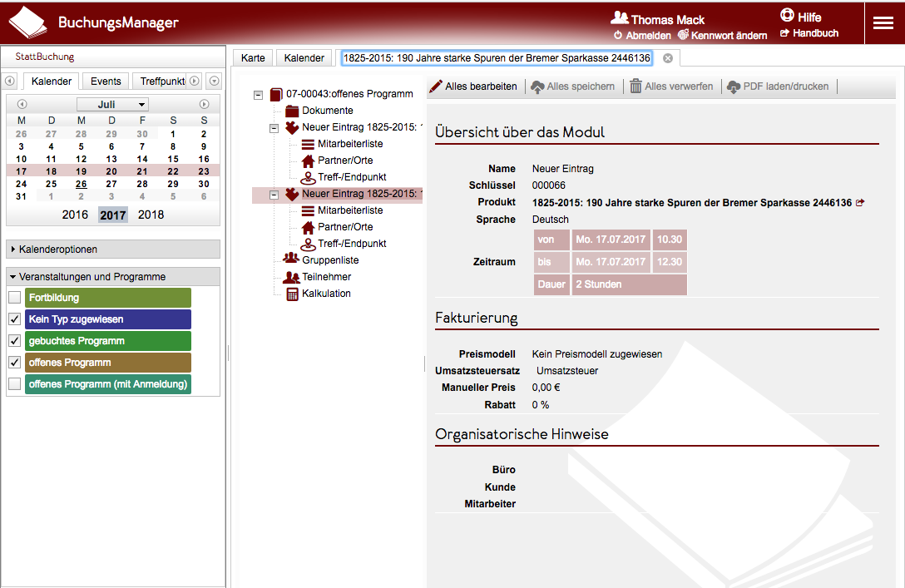Click the PDF laden/drucken cloud icon

point(733,86)
